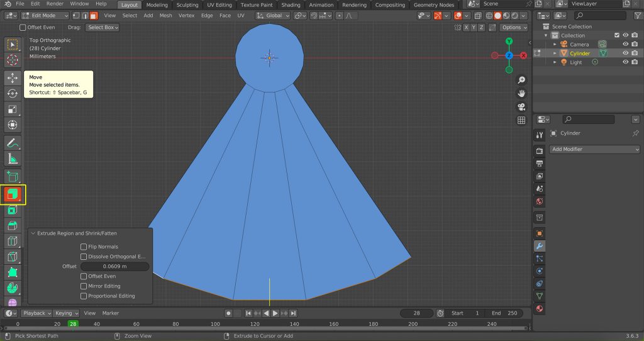This screenshot has width=644, height=341.
Task: Choose the Loop Cut tool
Action: pyautogui.click(x=13, y=241)
